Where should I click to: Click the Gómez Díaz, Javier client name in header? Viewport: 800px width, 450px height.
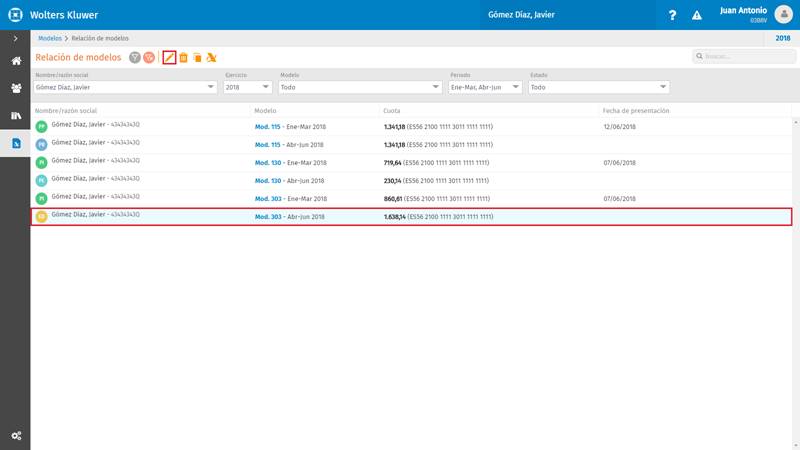pos(521,15)
